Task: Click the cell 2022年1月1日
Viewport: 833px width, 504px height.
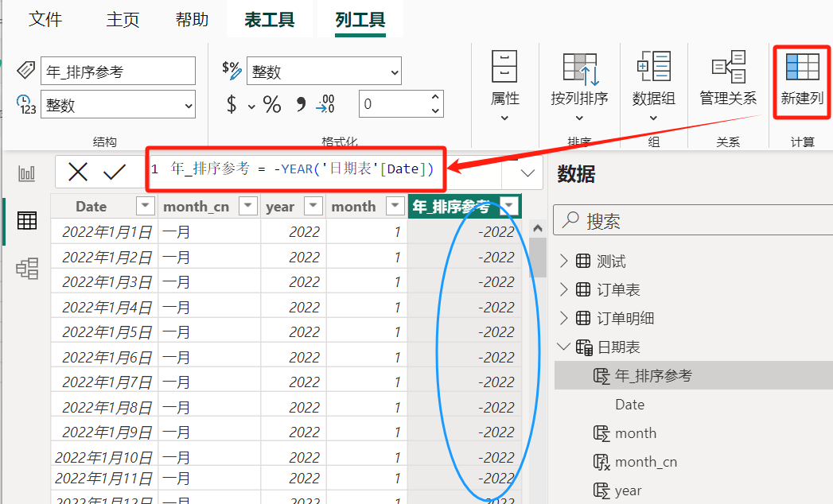Action: pos(105,232)
